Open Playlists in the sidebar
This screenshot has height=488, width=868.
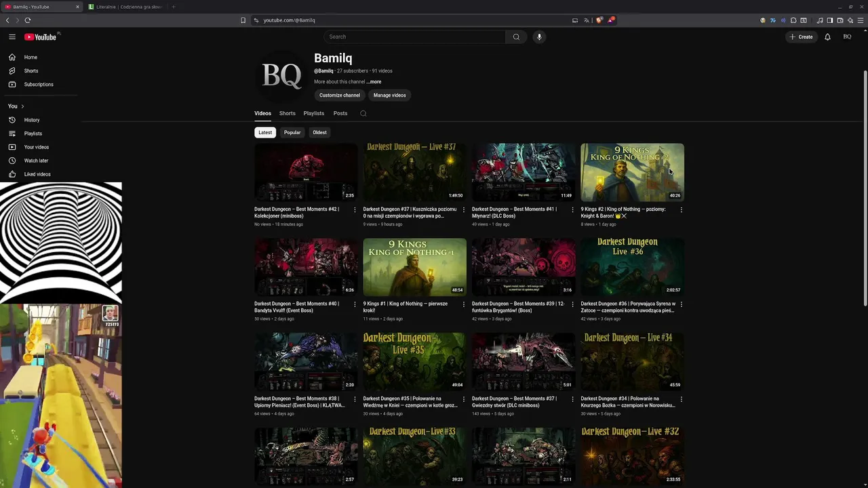41,134
